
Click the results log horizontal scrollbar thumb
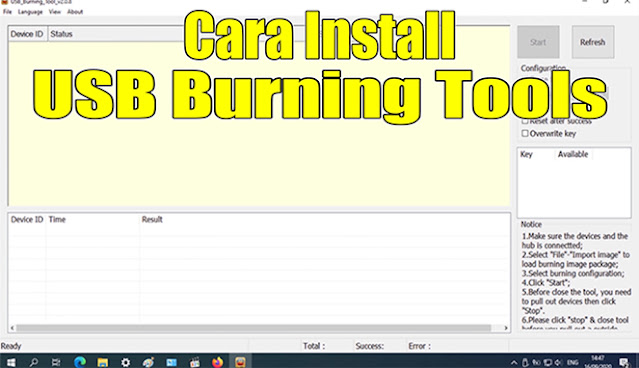(253, 328)
